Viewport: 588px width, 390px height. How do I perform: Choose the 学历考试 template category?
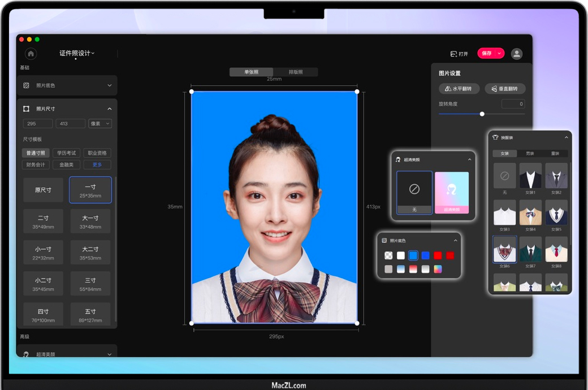coord(67,153)
